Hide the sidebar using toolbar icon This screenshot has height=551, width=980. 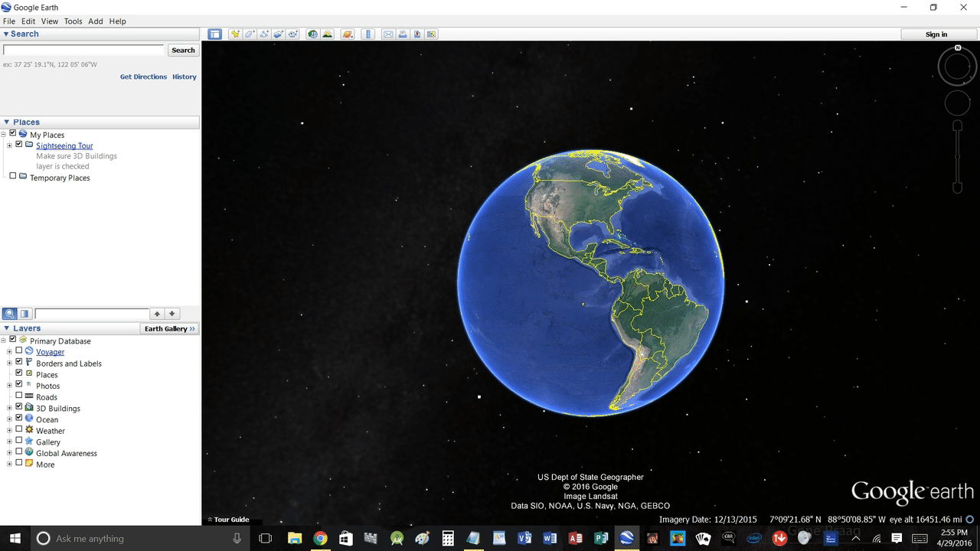point(214,34)
